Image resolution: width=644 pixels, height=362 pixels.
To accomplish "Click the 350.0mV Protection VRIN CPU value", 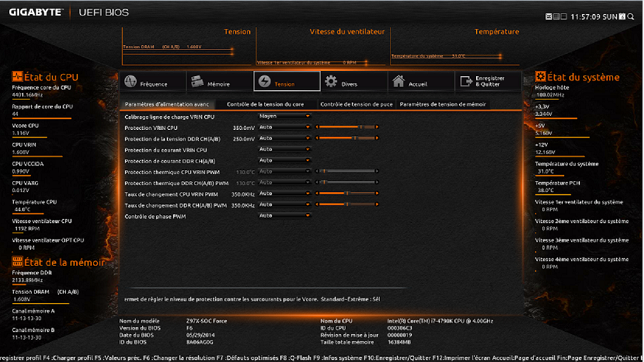I will pyautogui.click(x=244, y=128).
